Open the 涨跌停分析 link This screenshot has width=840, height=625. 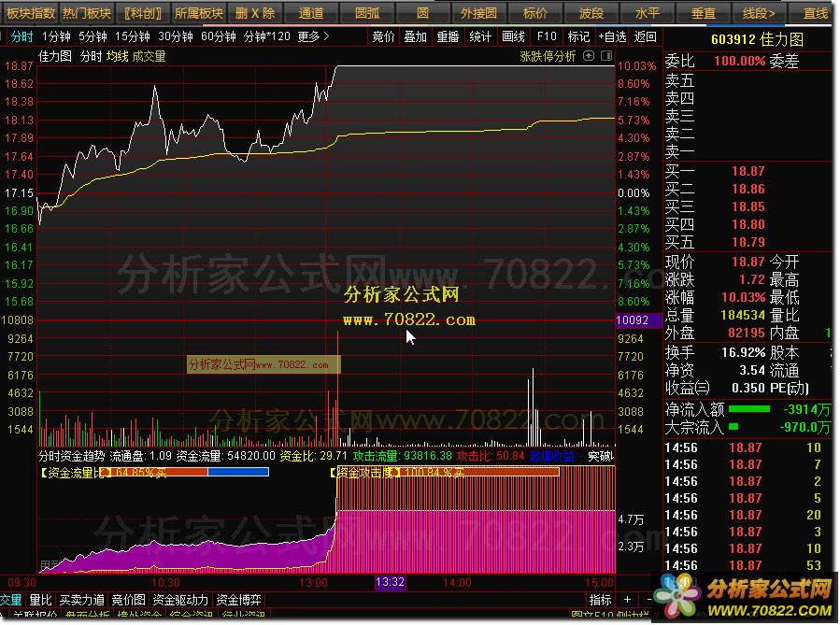pyautogui.click(x=548, y=56)
